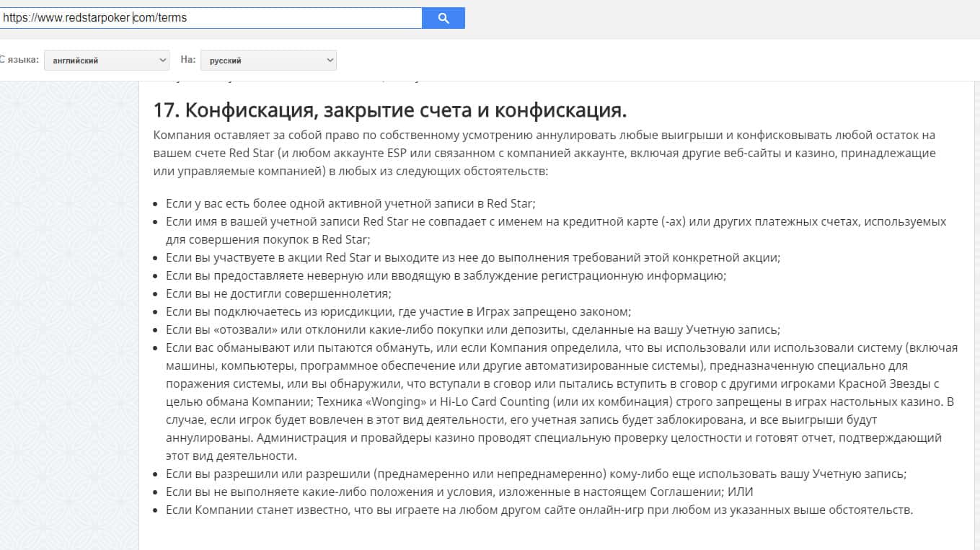Click the bullet about разрешили кому-либо использовать Учетную запись
Viewport: 980px width, 550px height.
(x=536, y=474)
